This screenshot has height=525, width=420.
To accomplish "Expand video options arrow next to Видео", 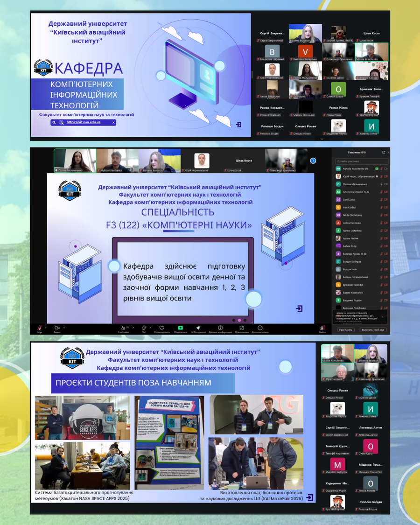I will [64, 327].
